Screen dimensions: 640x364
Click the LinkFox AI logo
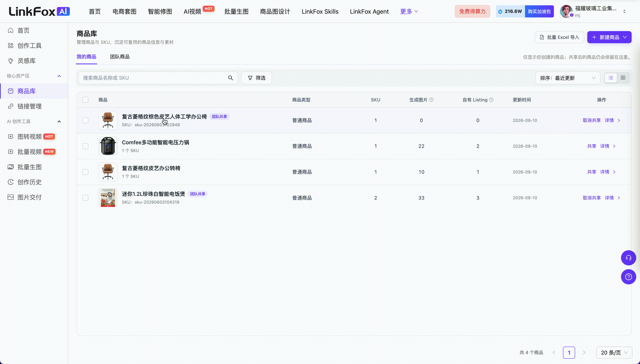point(39,11)
